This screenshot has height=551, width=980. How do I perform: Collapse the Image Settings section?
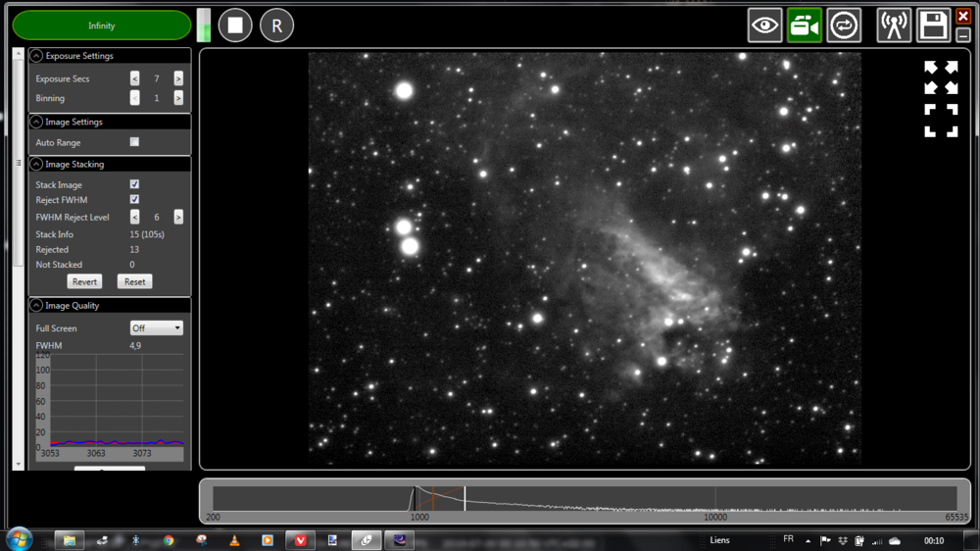(x=36, y=122)
